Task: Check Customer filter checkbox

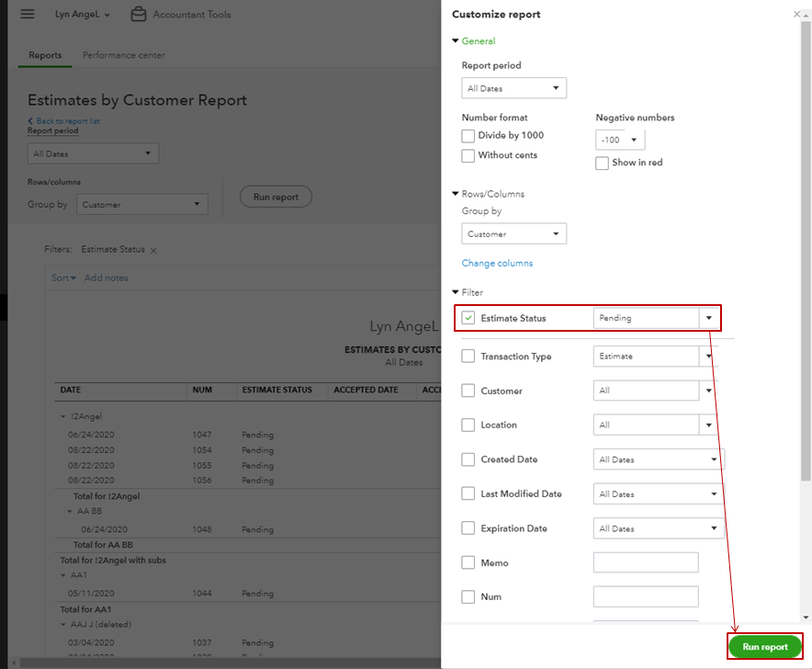Action: pos(468,391)
